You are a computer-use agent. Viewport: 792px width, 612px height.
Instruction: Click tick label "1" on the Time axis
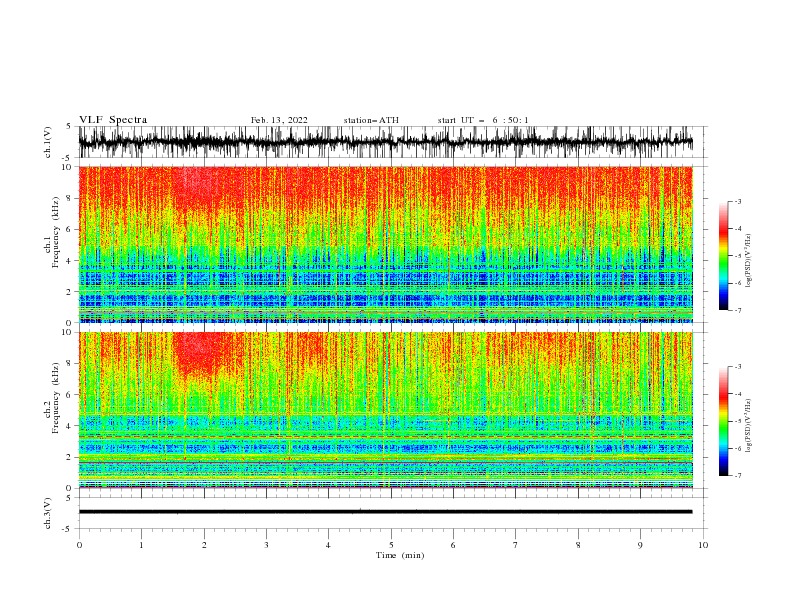click(x=141, y=545)
